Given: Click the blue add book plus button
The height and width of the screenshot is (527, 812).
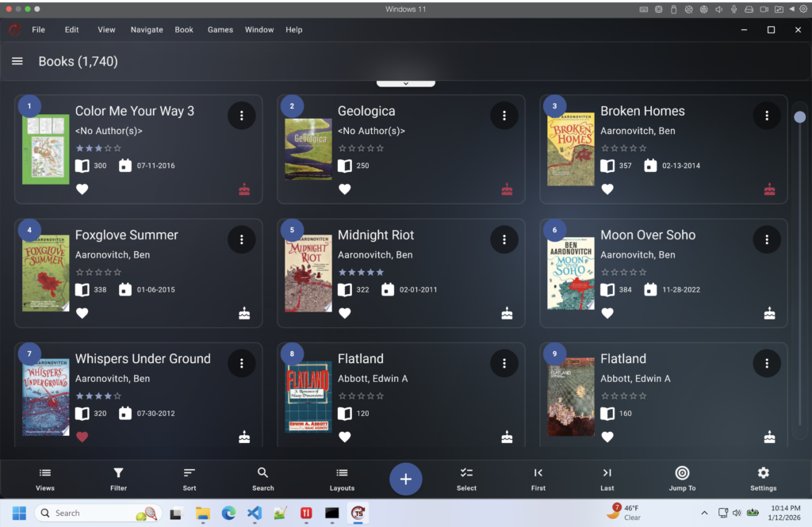Looking at the screenshot, I should (405, 479).
